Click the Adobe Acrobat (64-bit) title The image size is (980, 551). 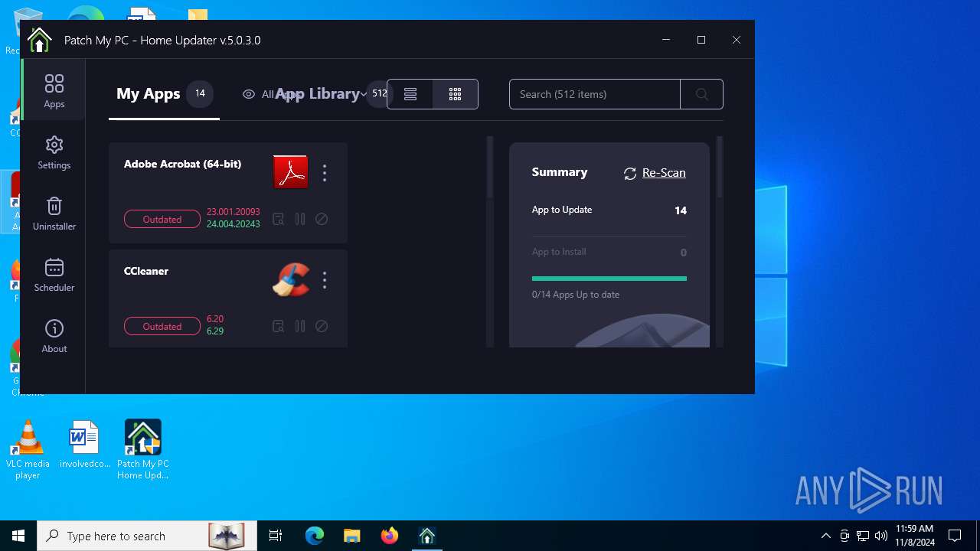click(x=182, y=164)
